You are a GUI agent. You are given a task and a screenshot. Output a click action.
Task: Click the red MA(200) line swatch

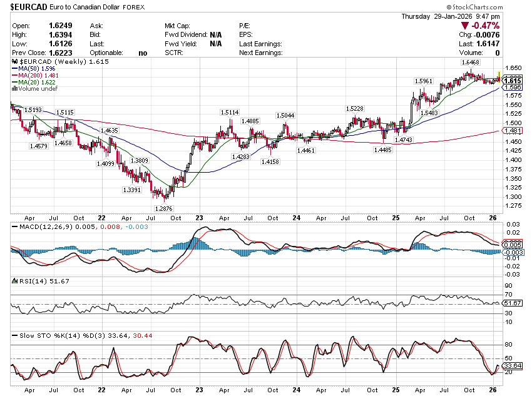click(x=15, y=76)
